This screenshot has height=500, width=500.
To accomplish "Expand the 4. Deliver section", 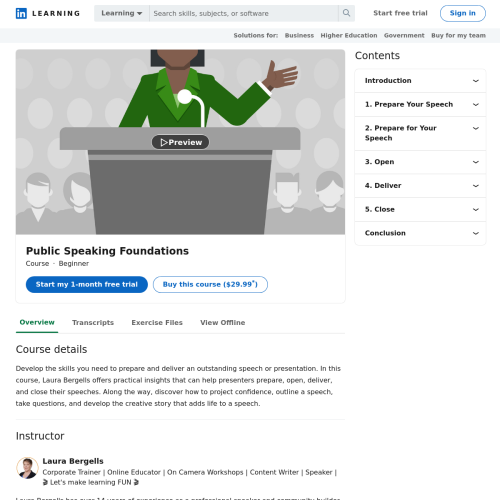I will (x=420, y=186).
